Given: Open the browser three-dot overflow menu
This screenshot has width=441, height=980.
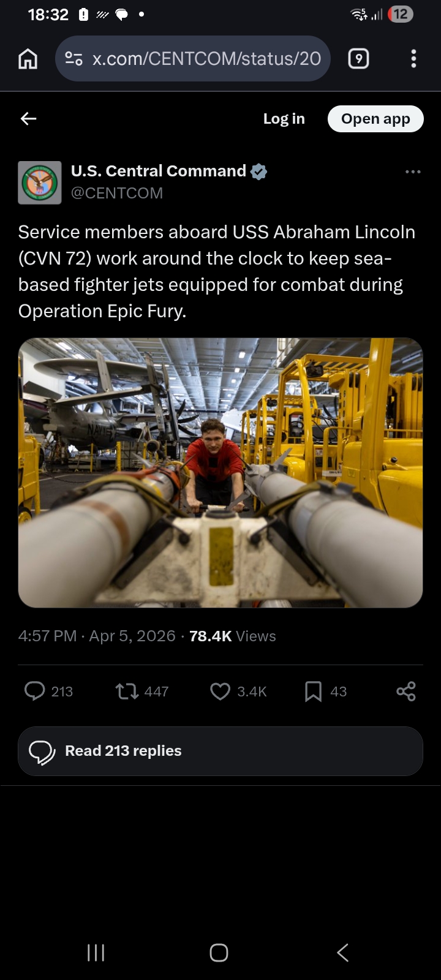Looking at the screenshot, I should 413,59.
